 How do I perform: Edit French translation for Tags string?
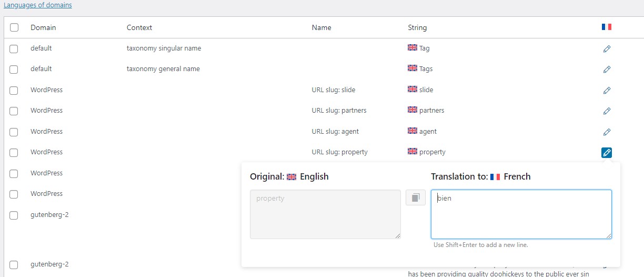tap(607, 69)
